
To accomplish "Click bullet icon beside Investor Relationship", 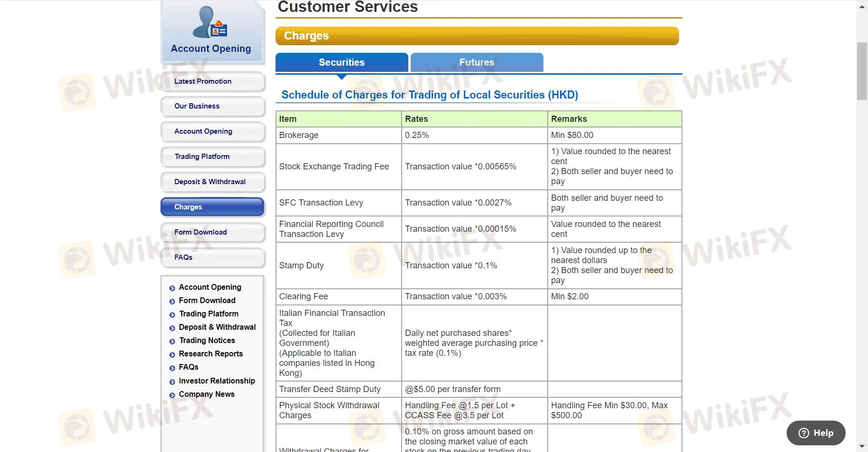I will 172,382.
